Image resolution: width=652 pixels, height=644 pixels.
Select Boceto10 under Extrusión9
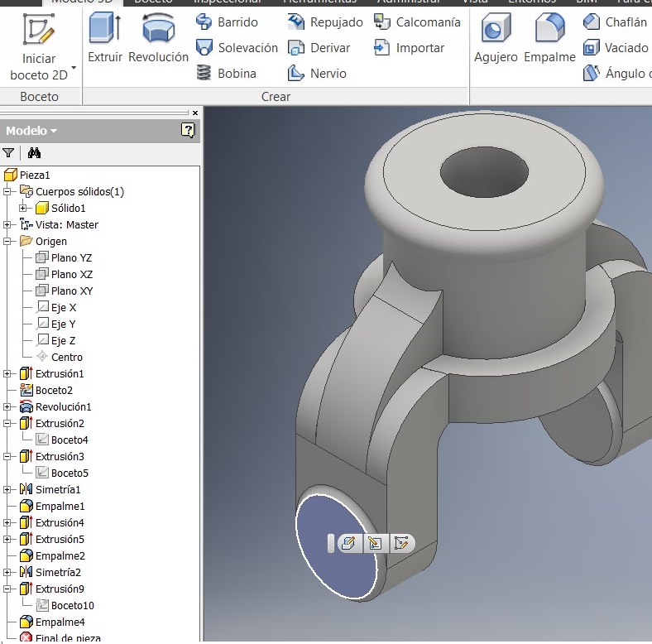[65, 605]
